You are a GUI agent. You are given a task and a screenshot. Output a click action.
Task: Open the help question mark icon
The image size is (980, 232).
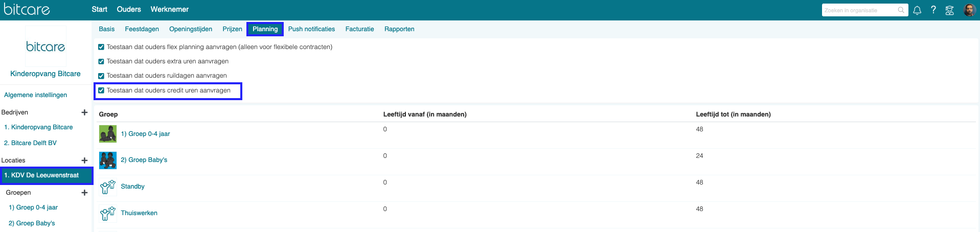point(933,10)
